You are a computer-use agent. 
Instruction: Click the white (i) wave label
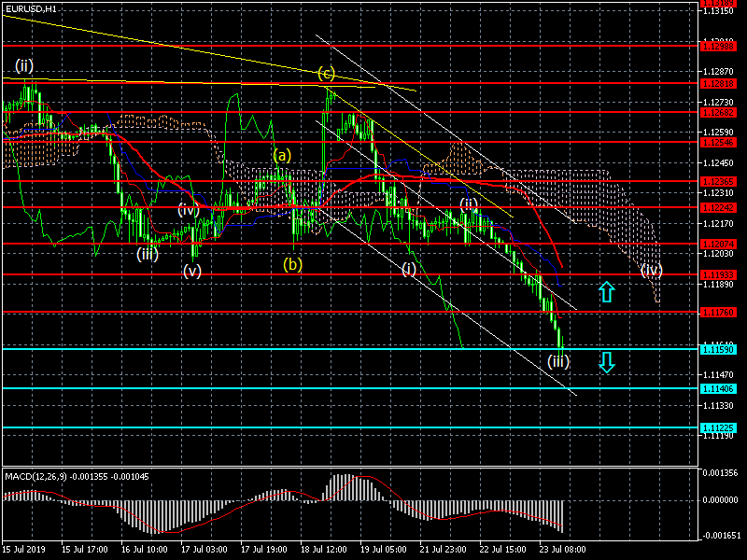point(409,269)
